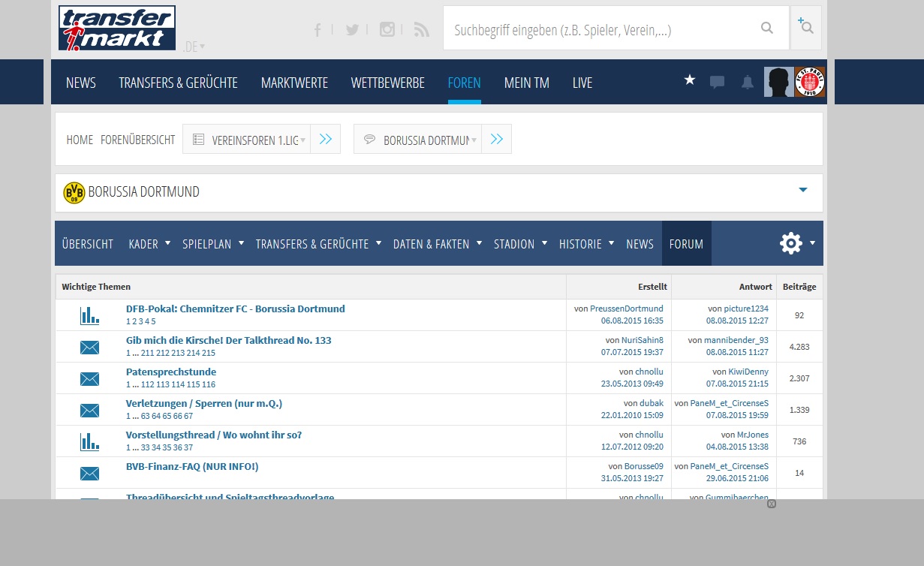Click the double-arrow next to Borussia Dortmund breadcrumb
Viewport: 924px width, 566px height.
pyautogui.click(x=496, y=139)
